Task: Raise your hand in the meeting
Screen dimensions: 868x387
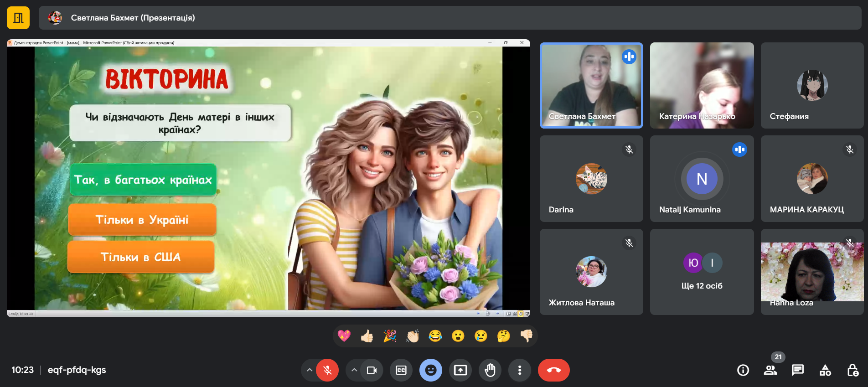Action: [490, 370]
